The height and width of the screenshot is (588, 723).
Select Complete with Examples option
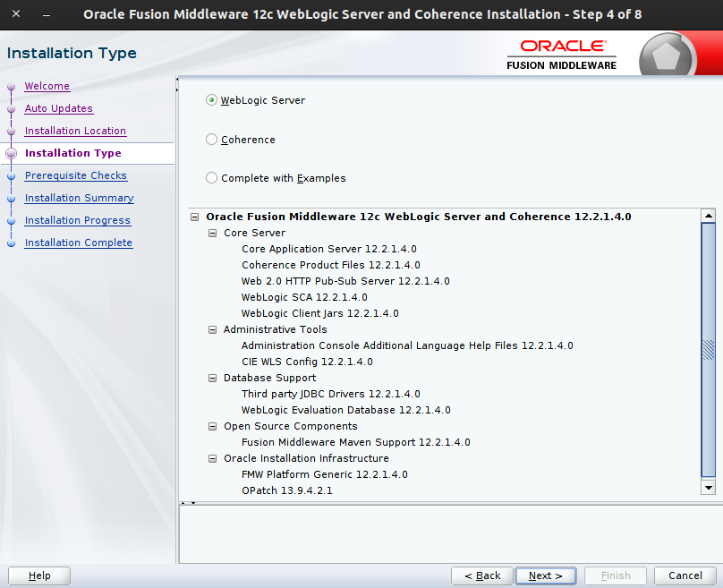(x=212, y=178)
